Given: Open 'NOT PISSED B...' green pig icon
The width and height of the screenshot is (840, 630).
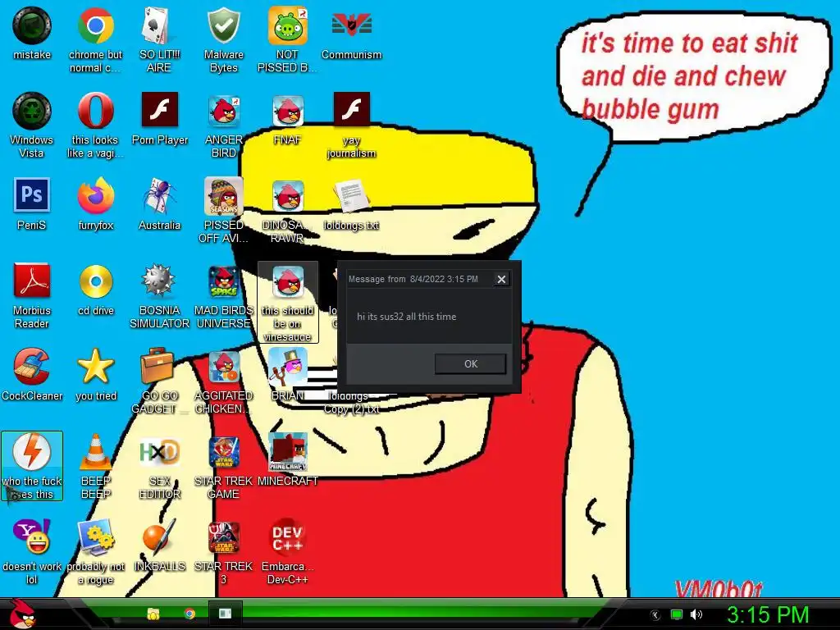Looking at the screenshot, I should [287, 40].
